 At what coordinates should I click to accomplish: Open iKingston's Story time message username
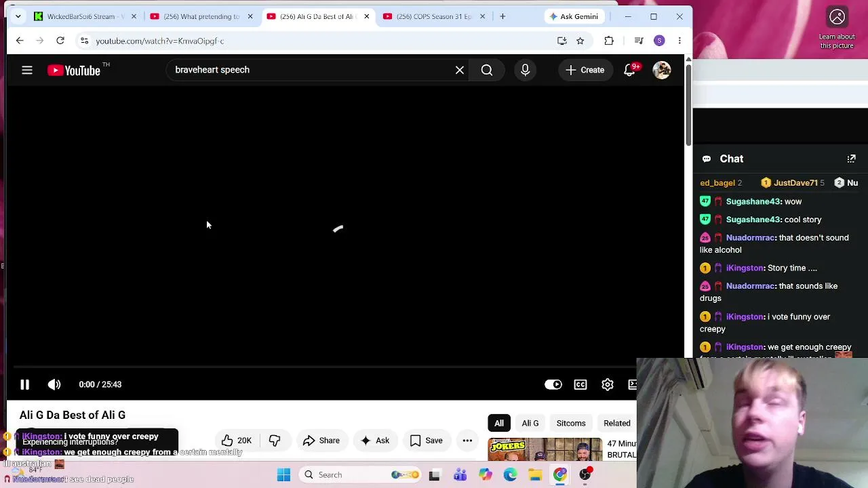745,268
